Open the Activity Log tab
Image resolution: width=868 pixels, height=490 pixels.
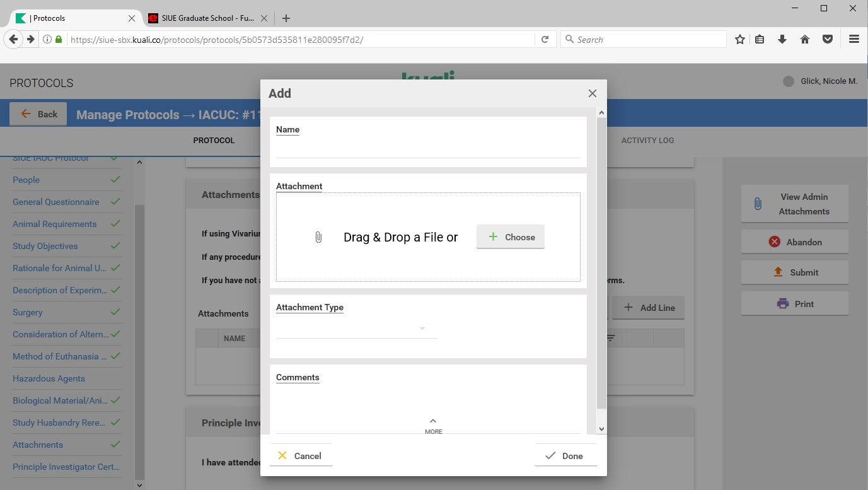(647, 140)
